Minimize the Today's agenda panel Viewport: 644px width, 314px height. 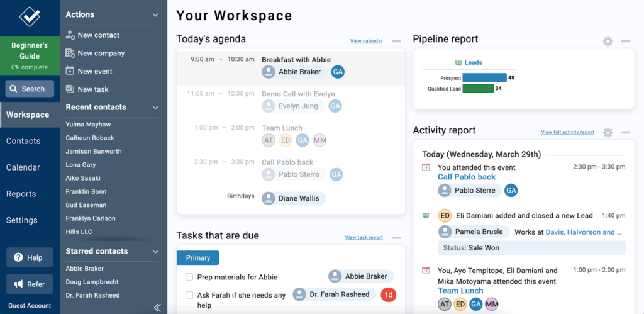(x=396, y=41)
